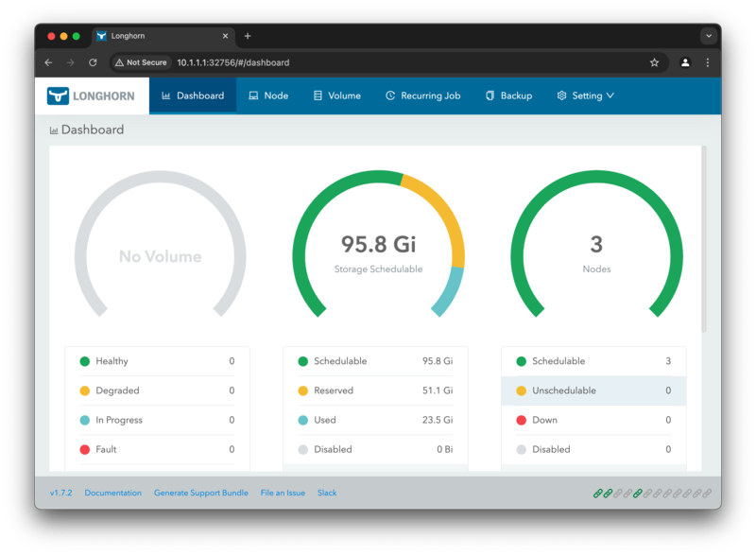Expand the Setting dropdown menu
756x555 pixels.
point(585,95)
